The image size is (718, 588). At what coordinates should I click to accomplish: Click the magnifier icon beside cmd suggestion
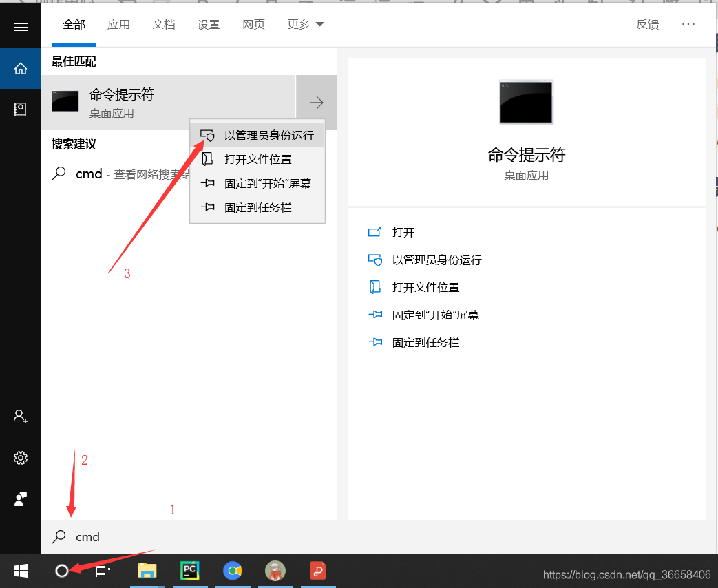[x=59, y=174]
